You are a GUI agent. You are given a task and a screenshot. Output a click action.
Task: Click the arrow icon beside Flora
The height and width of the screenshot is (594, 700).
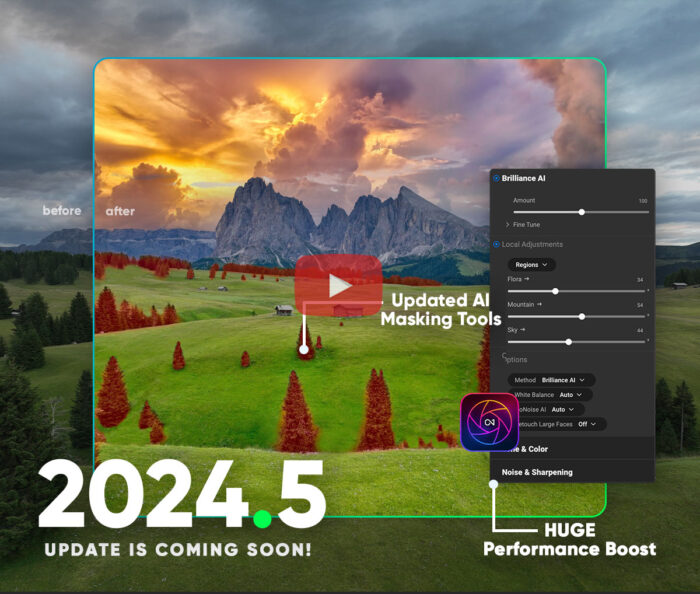(x=528, y=280)
